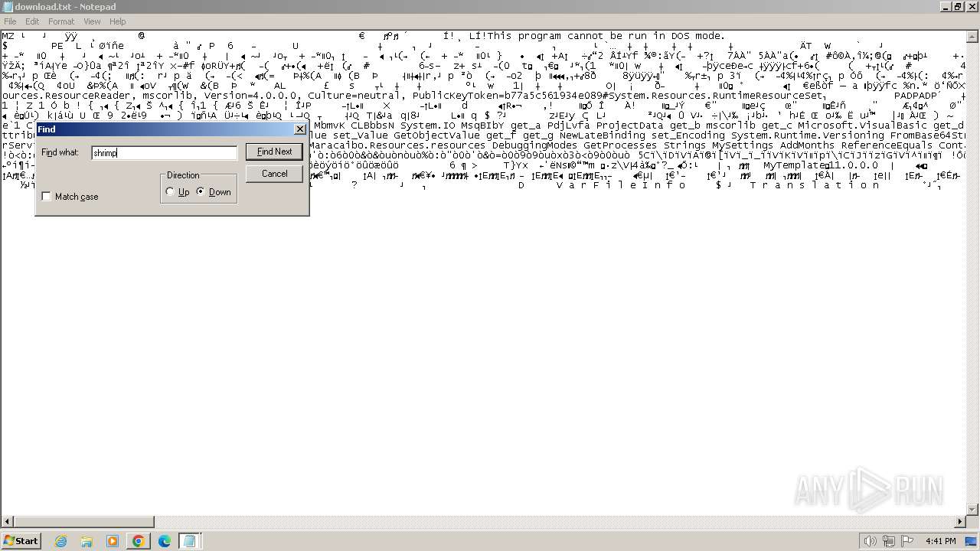Open the Format menu
This screenshot has width=980, height=551.
[x=61, y=21]
